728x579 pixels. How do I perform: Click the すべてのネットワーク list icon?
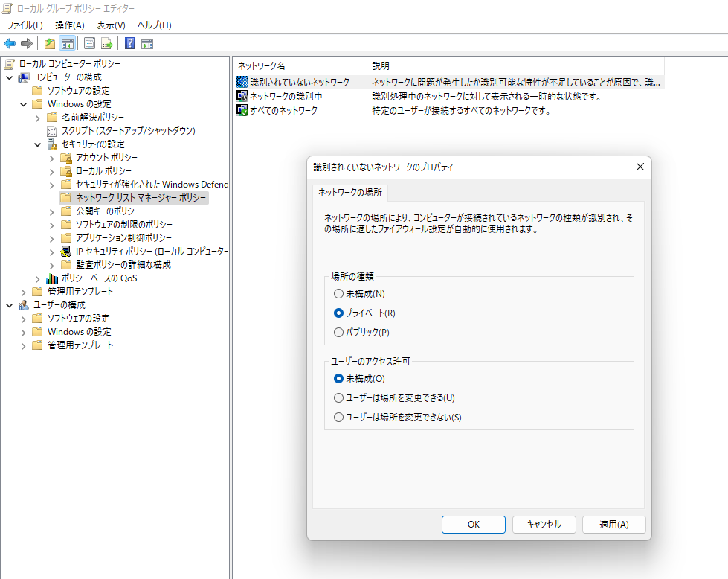coord(242,110)
